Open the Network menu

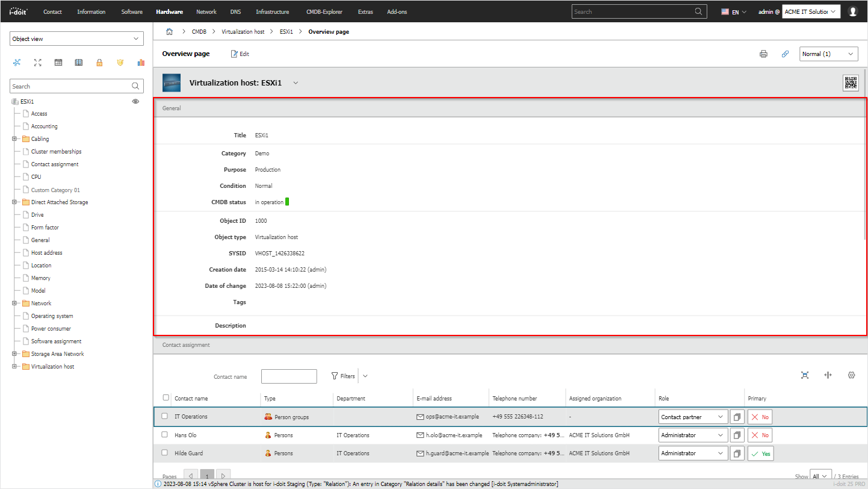pos(206,11)
